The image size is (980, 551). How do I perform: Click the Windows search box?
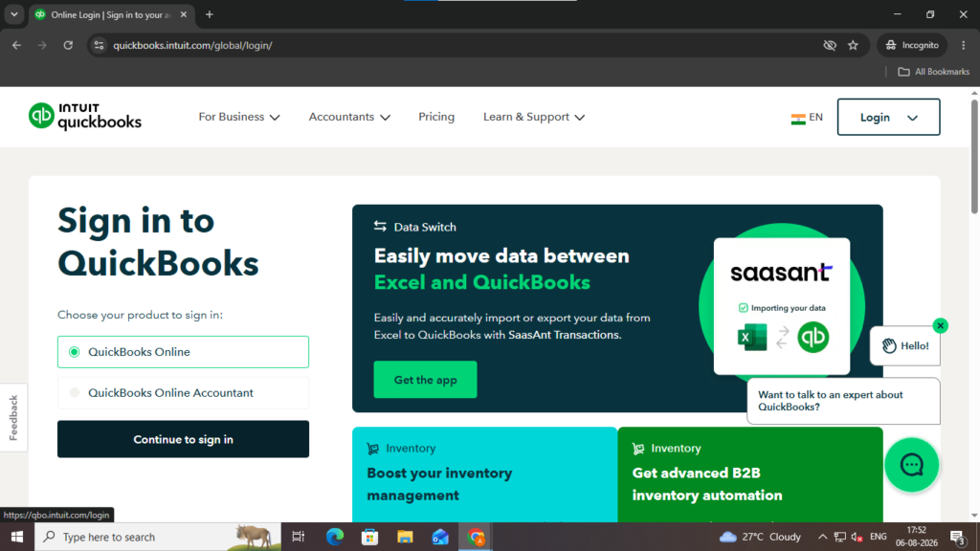click(158, 537)
